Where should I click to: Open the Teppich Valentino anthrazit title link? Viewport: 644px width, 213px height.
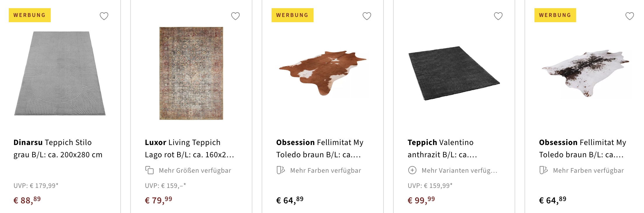pos(442,148)
